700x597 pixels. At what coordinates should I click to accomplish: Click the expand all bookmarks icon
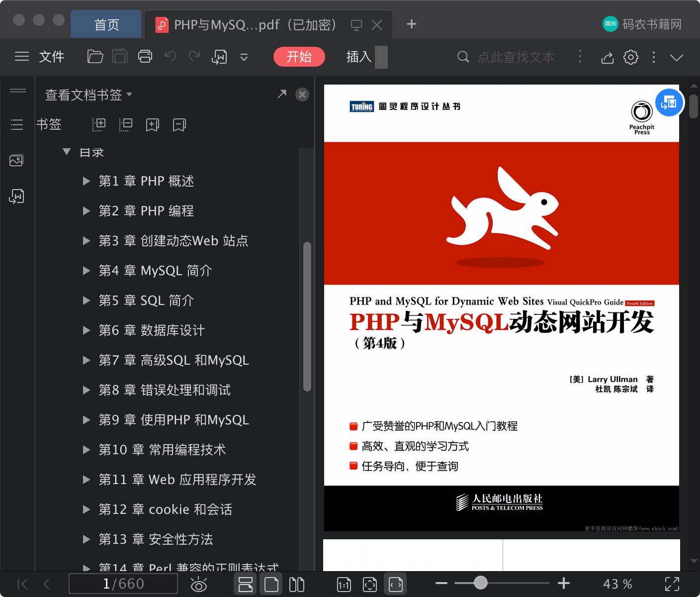(99, 124)
